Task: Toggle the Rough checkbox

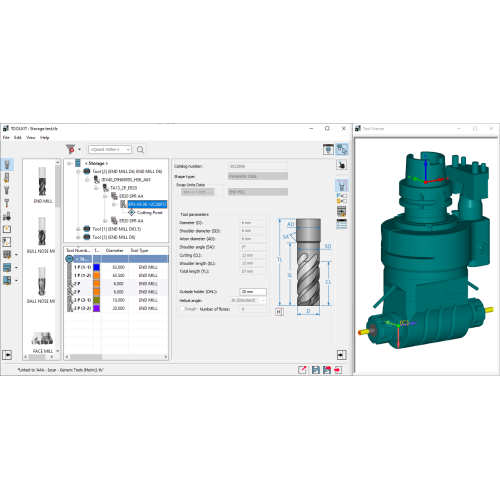Action: [x=182, y=309]
